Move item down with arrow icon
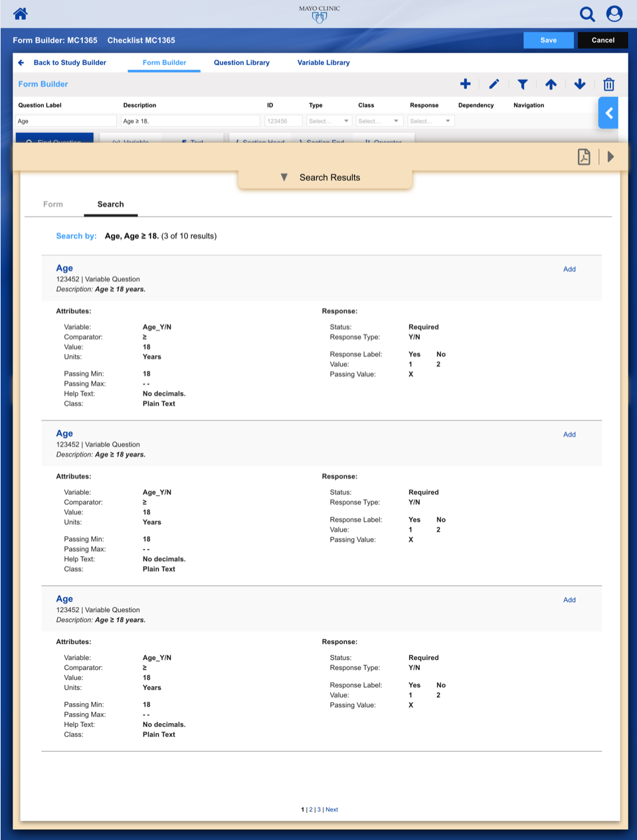The image size is (637, 840). 580,84
